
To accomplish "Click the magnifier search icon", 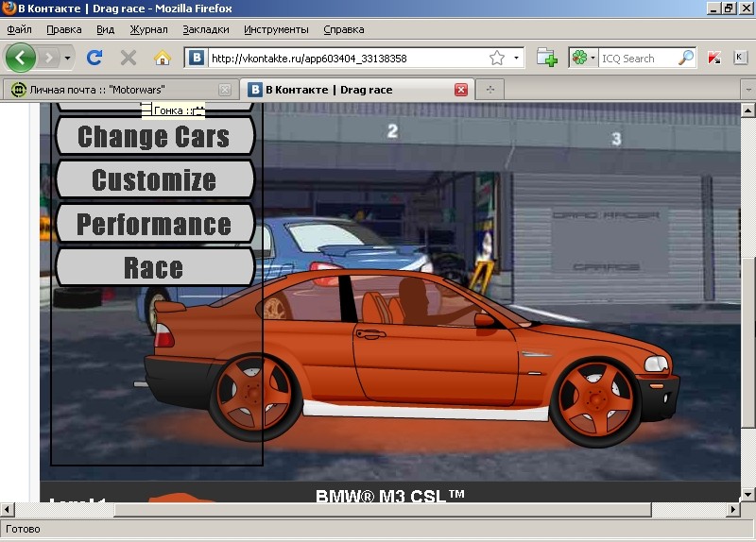I will pyautogui.click(x=686, y=58).
